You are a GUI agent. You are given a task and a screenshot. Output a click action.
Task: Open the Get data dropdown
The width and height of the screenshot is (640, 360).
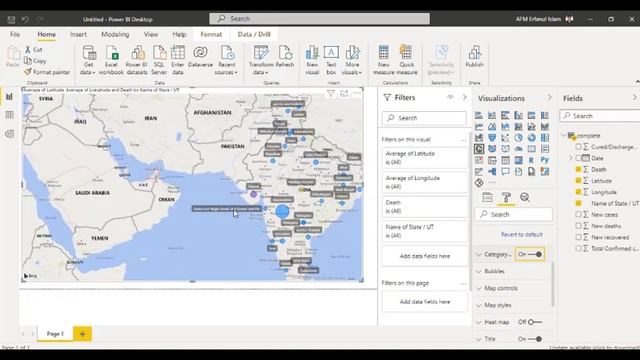coord(88,60)
